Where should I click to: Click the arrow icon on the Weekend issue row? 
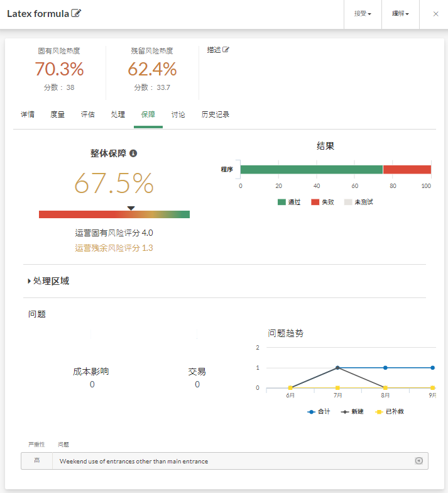418,461
